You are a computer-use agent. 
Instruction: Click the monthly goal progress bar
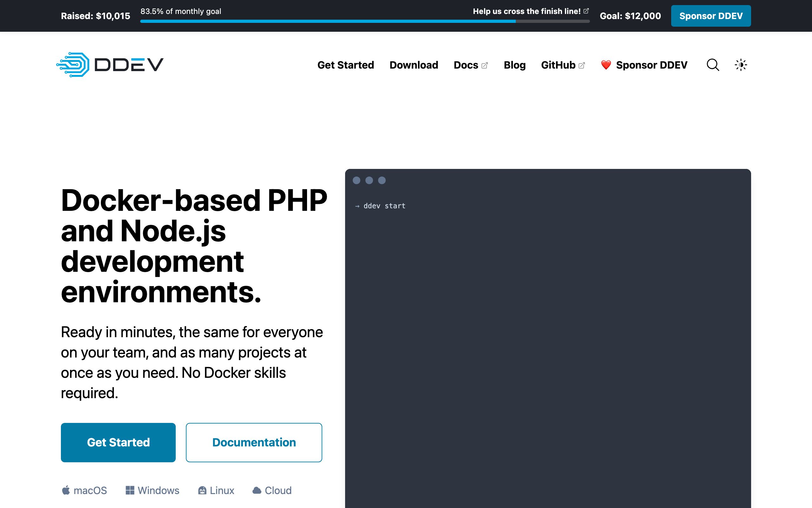(x=365, y=21)
